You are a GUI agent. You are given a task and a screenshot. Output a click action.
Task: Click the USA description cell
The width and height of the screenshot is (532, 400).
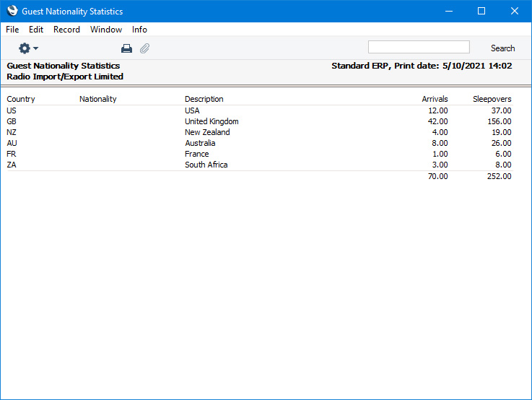tap(192, 110)
